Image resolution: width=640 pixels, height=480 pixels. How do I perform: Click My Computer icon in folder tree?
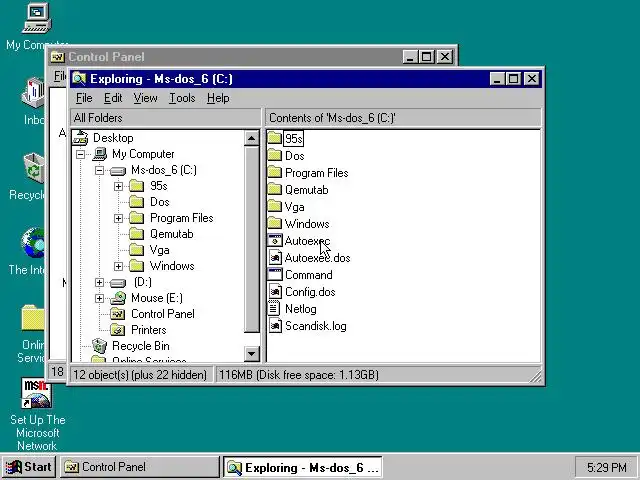click(x=100, y=154)
